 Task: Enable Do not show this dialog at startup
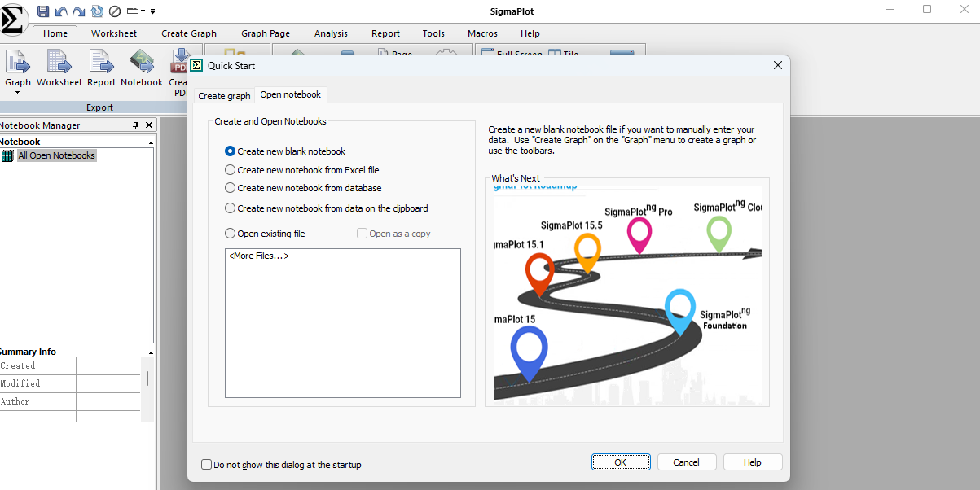(x=206, y=465)
